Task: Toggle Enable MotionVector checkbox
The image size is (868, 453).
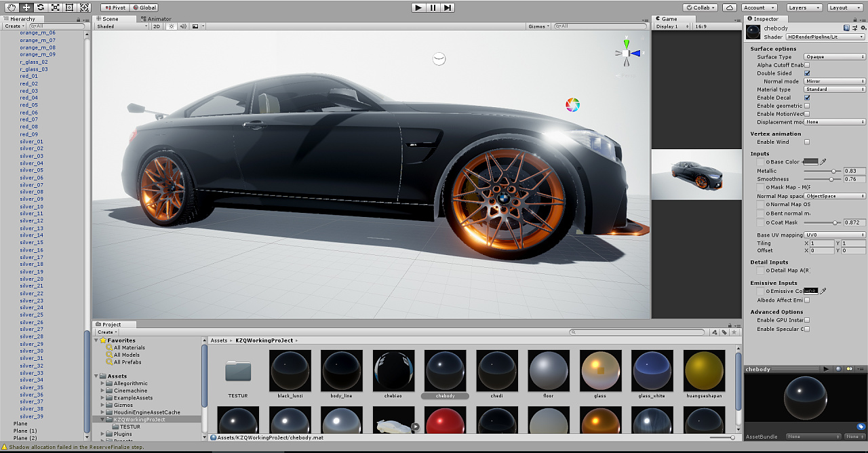Action: point(807,114)
